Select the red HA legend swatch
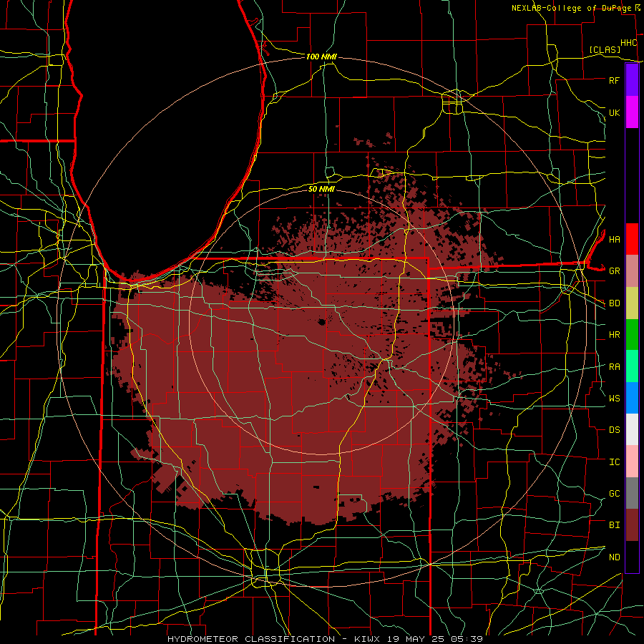This screenshot has width=644, height=644. (632, 239)
